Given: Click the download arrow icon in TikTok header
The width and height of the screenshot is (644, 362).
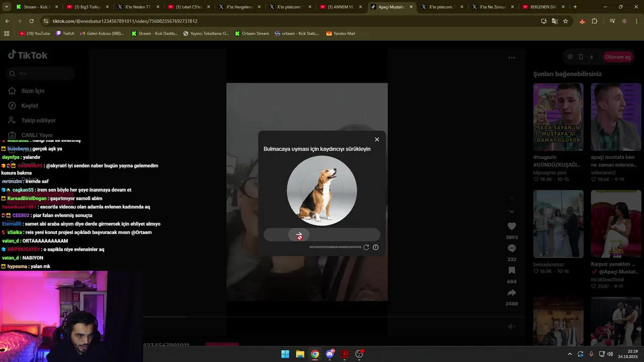Looking at the screenshot, I should (592, 57).
